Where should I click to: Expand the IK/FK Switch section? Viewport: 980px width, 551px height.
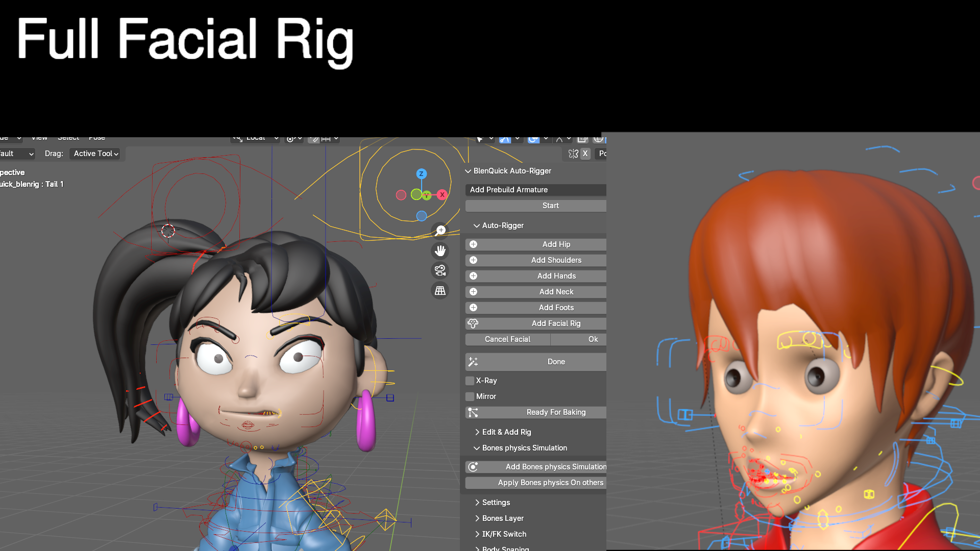503,534
